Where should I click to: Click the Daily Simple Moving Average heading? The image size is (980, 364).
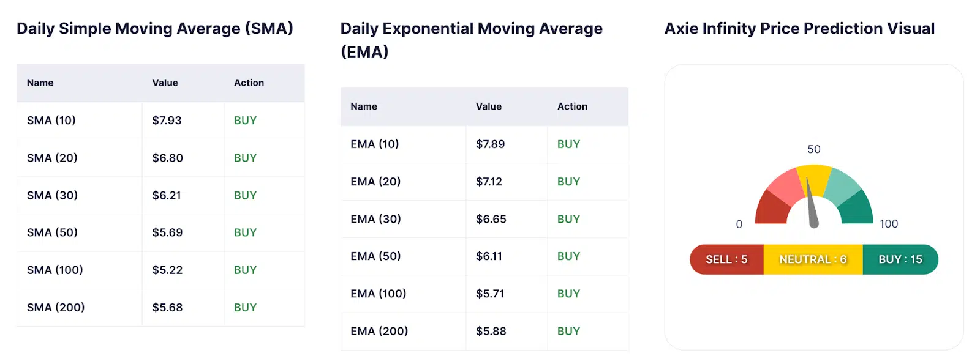pos(154,29)
